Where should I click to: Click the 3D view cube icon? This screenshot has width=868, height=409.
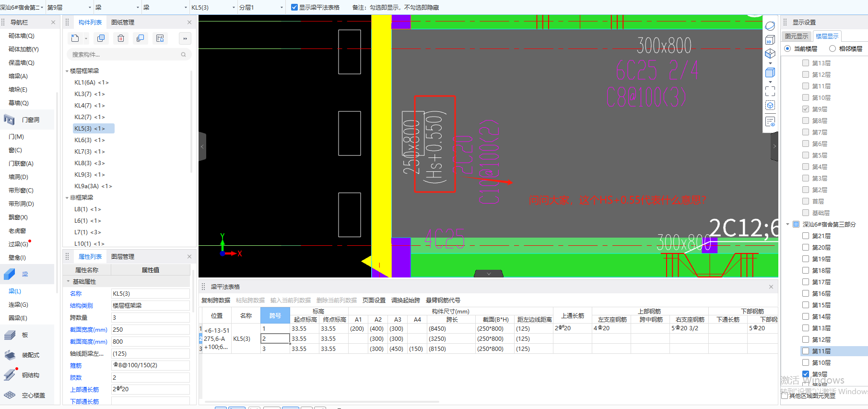(x=770, y=40)
